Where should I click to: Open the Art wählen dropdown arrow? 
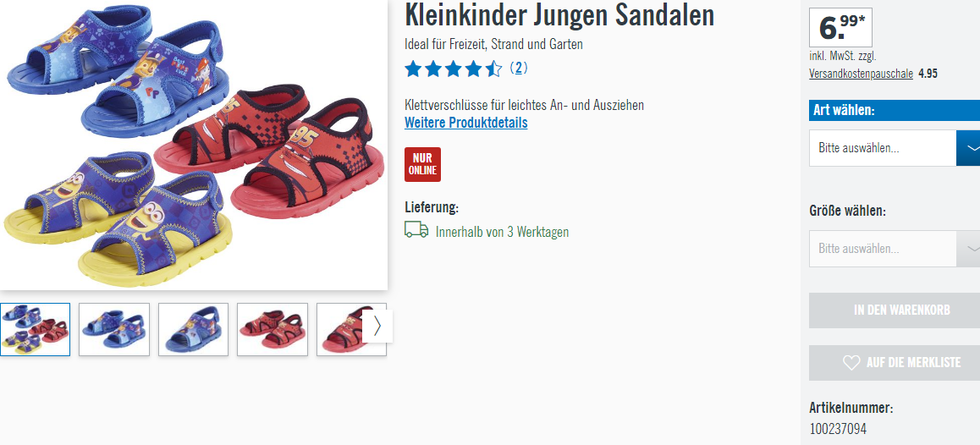coord(968,148)
